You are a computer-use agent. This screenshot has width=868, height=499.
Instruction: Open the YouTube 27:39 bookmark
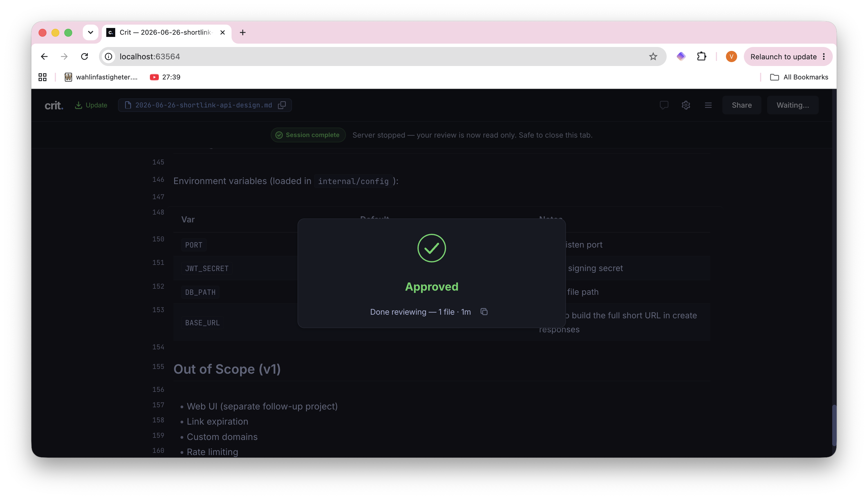click(x=165, y=77)
